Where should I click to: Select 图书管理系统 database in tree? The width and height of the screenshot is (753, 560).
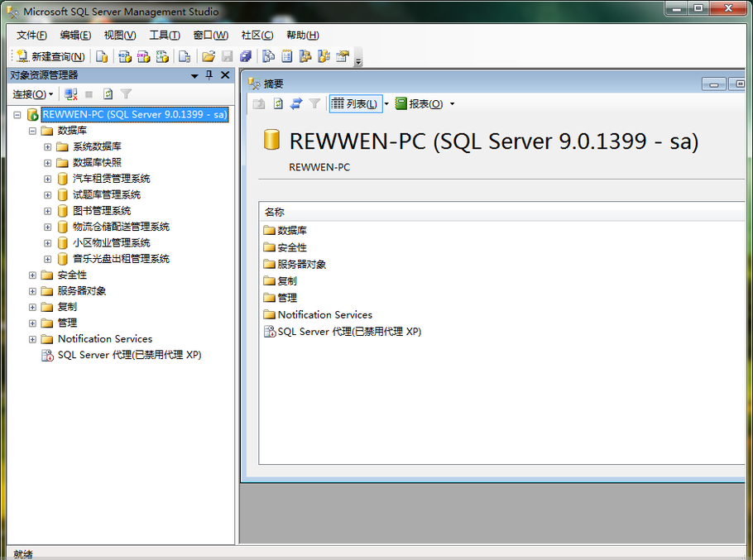pyautogui.click(x=101, y=211)
